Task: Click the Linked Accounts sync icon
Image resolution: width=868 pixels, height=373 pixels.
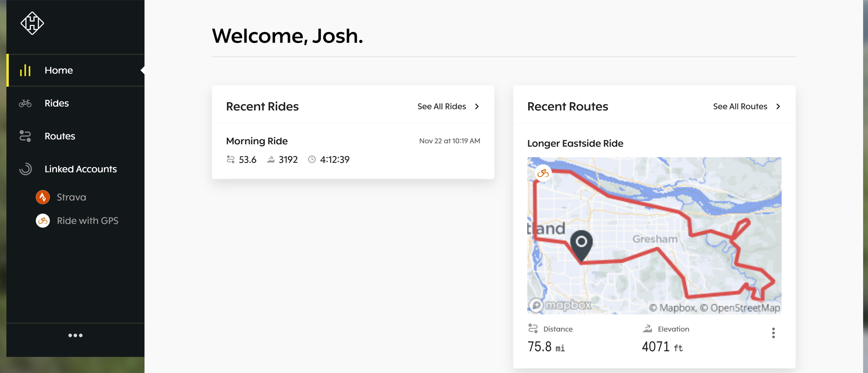Action: point(25,169)
